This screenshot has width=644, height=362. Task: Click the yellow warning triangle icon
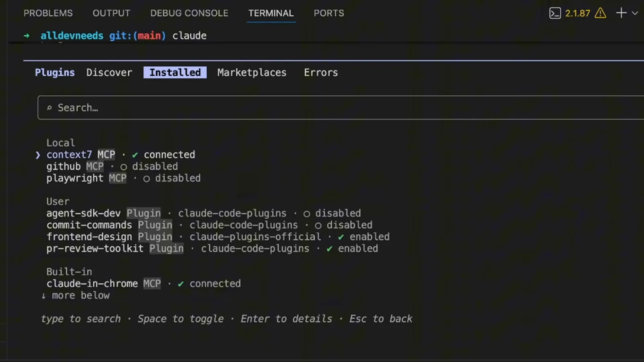pos(600,13)
